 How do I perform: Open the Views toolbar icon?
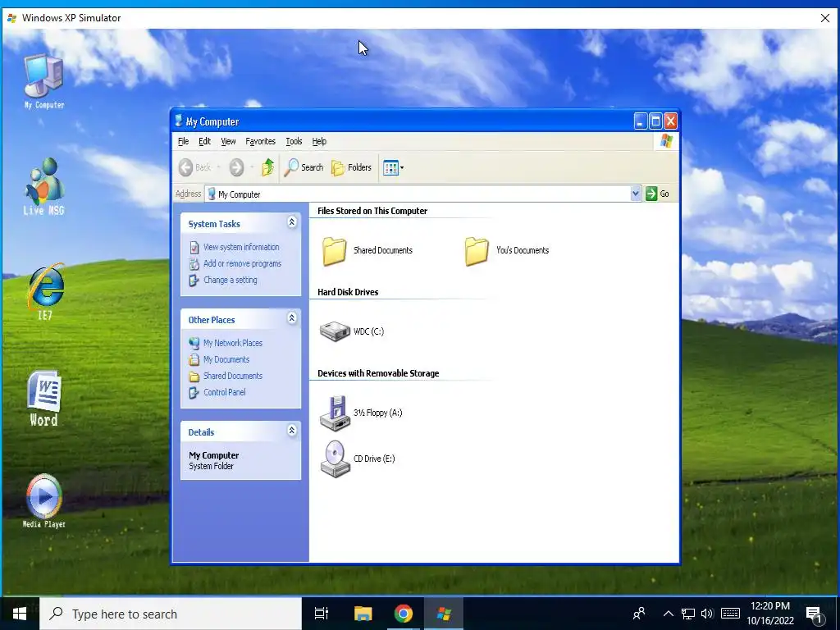[393, 167]
